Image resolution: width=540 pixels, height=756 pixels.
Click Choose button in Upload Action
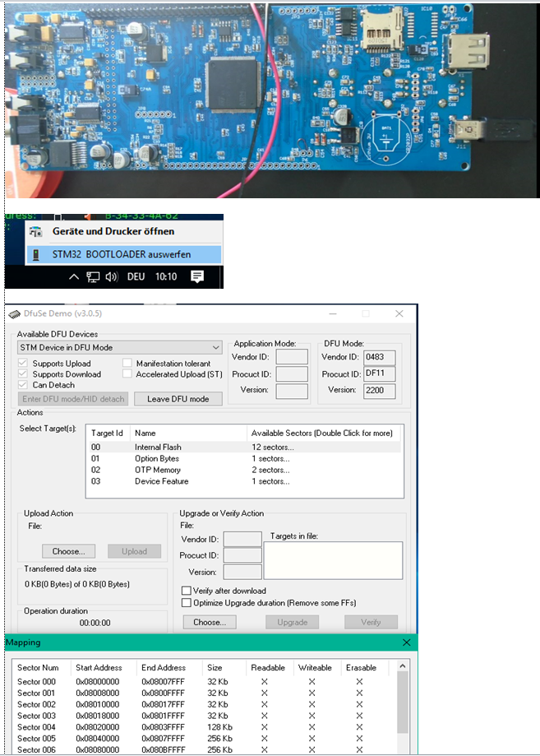pyautogui.click(x=69, y=551)
